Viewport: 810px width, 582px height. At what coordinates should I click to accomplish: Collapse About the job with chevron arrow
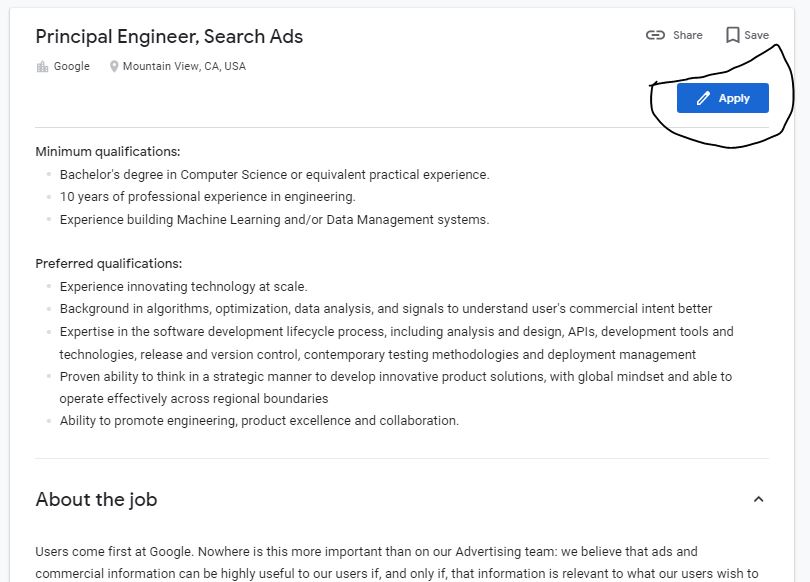758,499
